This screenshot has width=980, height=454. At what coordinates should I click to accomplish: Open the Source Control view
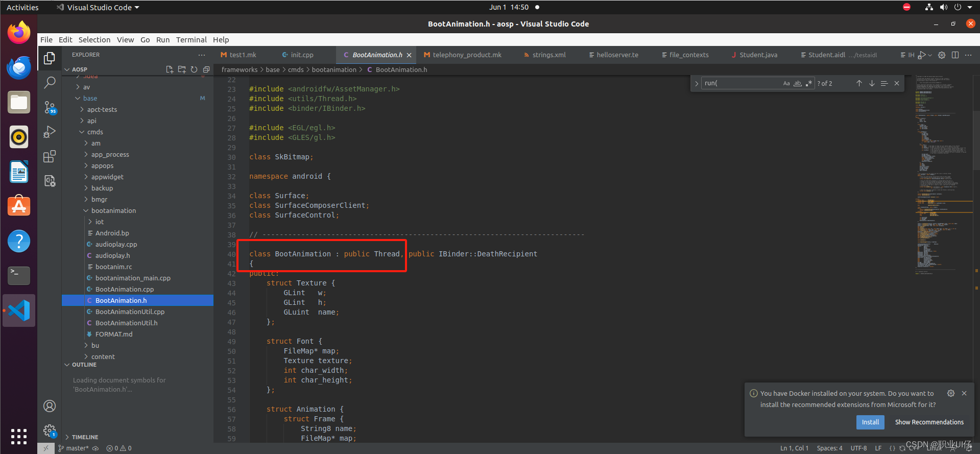click(x=50, y=107)
